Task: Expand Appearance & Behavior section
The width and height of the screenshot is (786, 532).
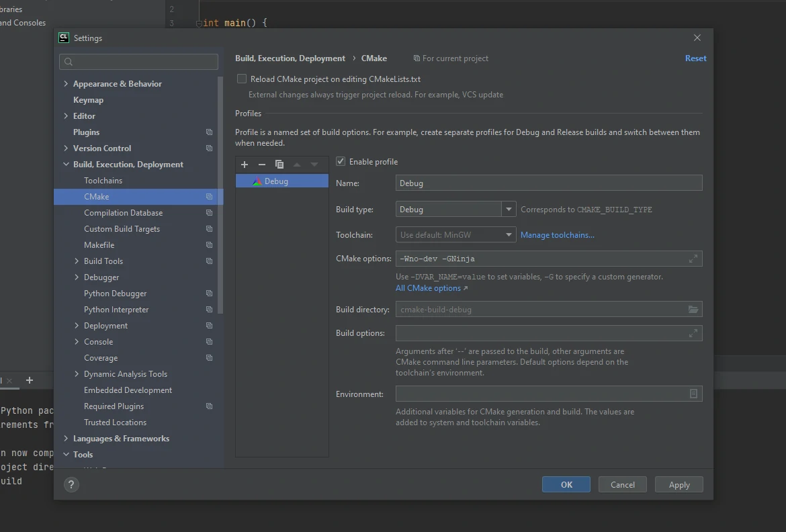Action: coord(66,84)
